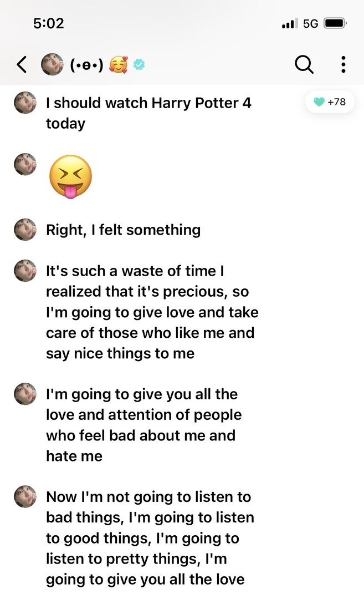Screen dimensions: 364x599
Task: Tap avatar beside the tongue emoji message
Action: [25, 164]
